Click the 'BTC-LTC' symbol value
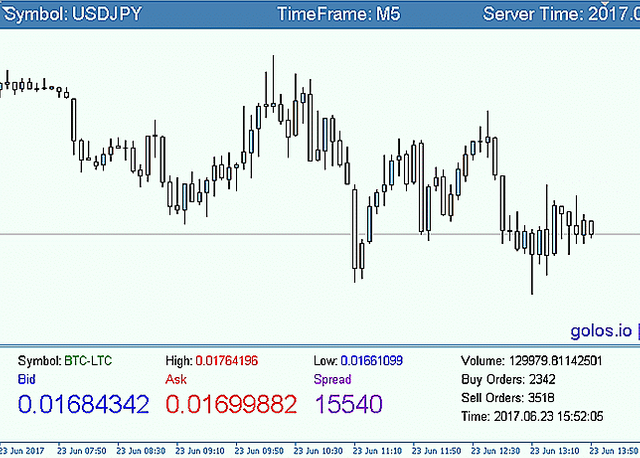 pyautogui.click(x=88, y=361)
